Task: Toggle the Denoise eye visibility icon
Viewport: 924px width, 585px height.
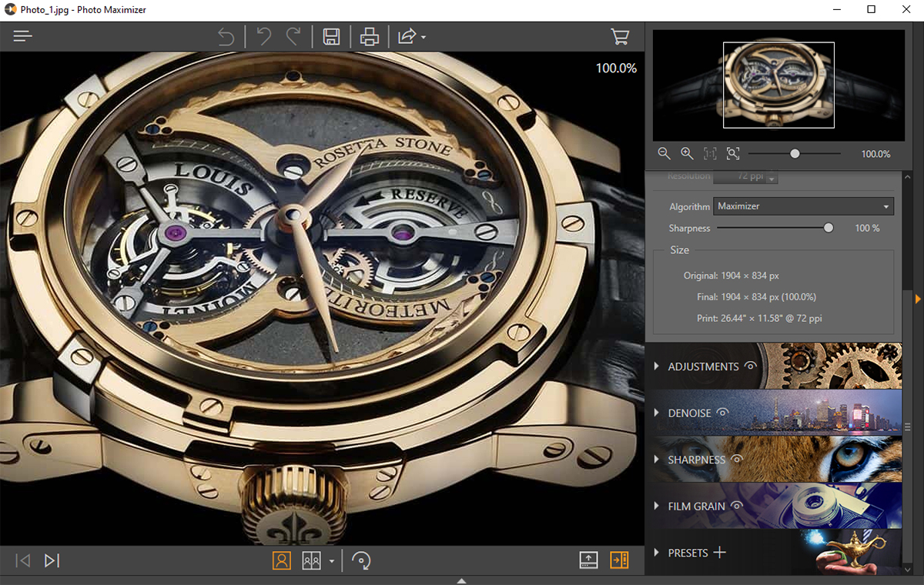Action: tap(722, 413)
